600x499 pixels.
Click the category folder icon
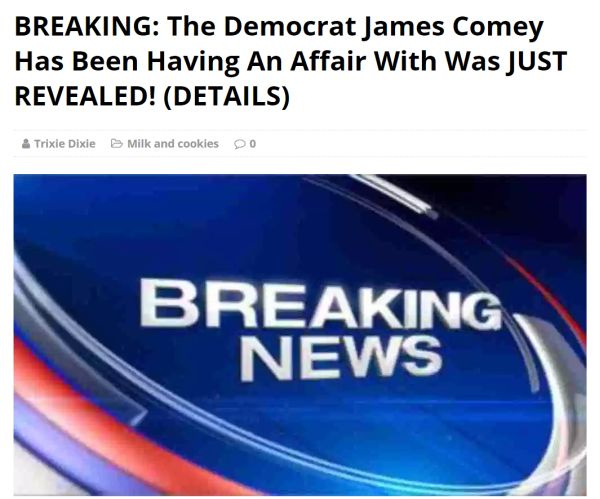pyautogui.click(x=117, y=144)
